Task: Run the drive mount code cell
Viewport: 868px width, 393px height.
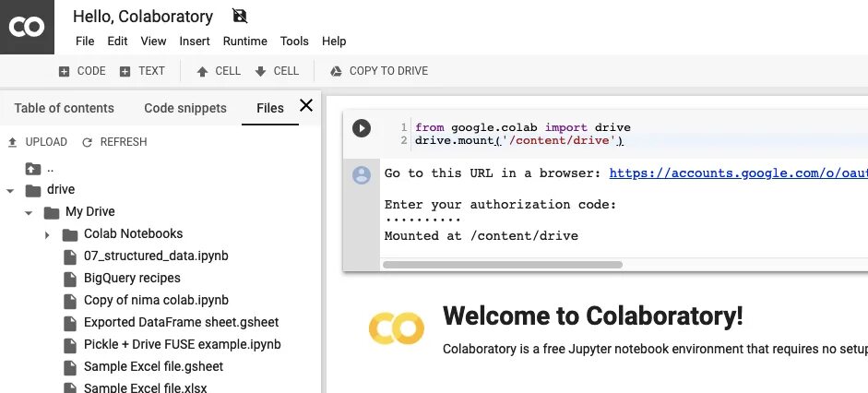Action: (362, 128)
